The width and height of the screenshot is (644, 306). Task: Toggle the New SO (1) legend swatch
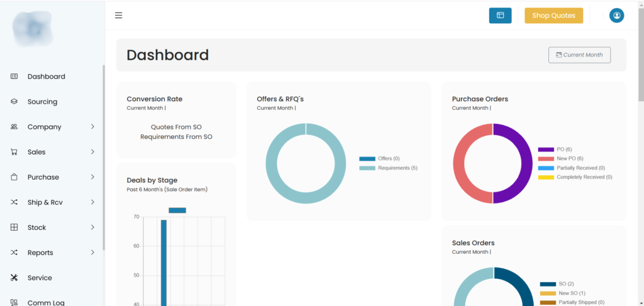point(548,293)
